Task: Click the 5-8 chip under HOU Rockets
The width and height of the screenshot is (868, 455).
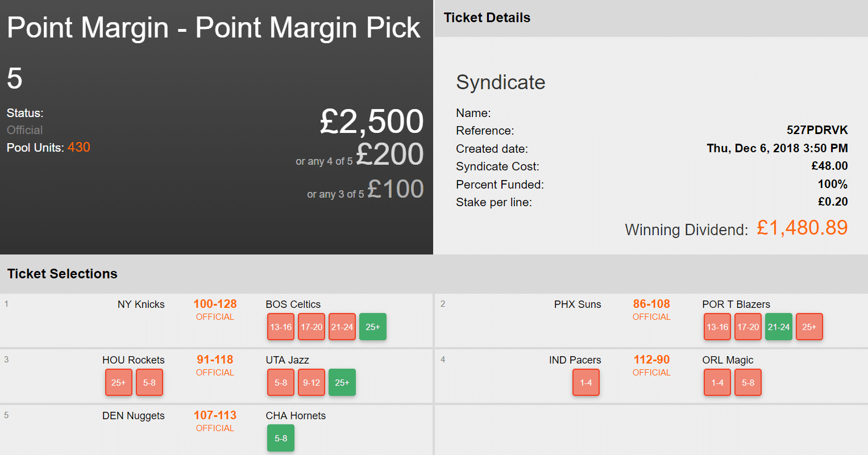Action: pos(149,382)
